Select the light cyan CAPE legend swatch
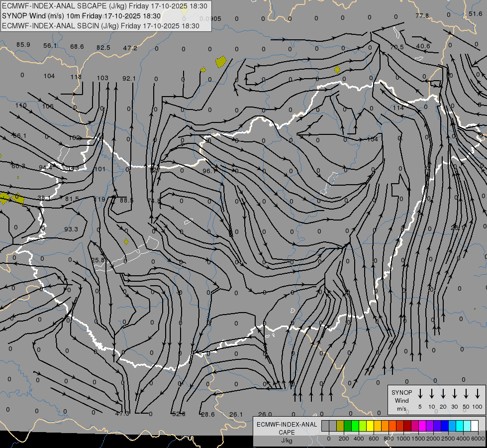This screenshot has height=448, width=487. coord(467,426)
